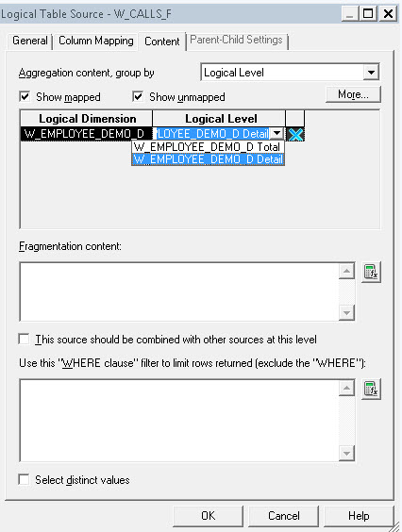This screenshot has height=532, width=402.
Task: Minimize the Logical Table Source window
Action: tap(349, 14)
